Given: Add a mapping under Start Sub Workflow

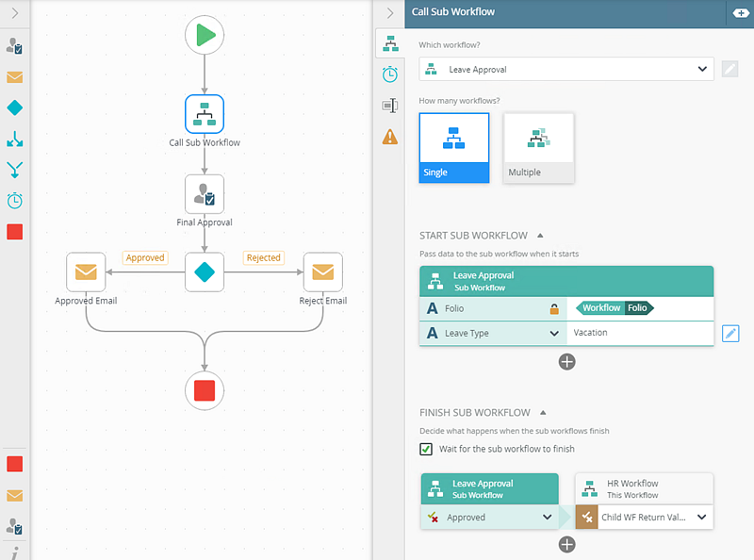Looking at the screenshot, I should coord(566,361).
